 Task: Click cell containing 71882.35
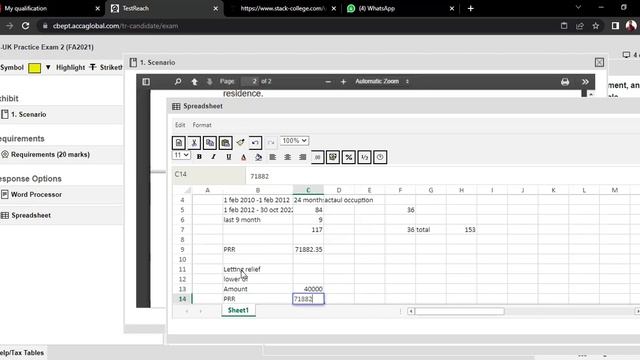308,249
